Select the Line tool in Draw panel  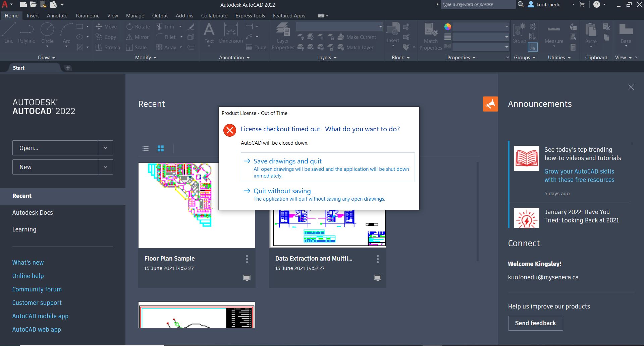[9, 33]
